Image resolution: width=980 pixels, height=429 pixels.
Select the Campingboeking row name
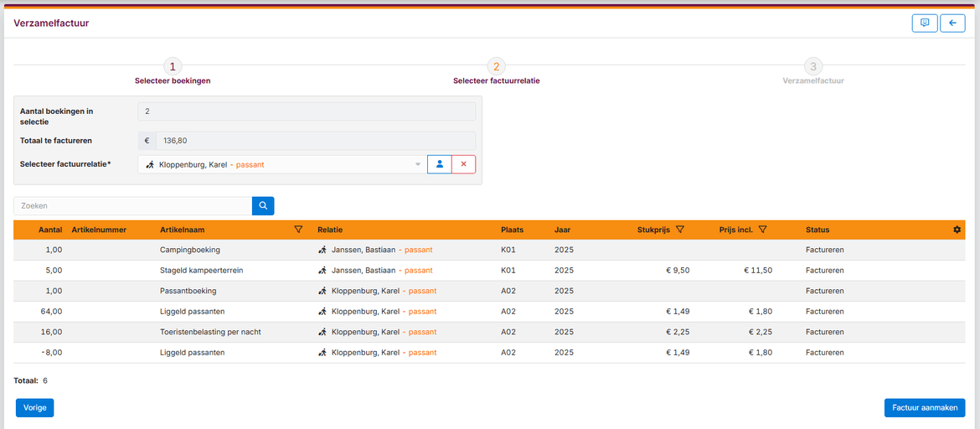click(x=190, y=250)
